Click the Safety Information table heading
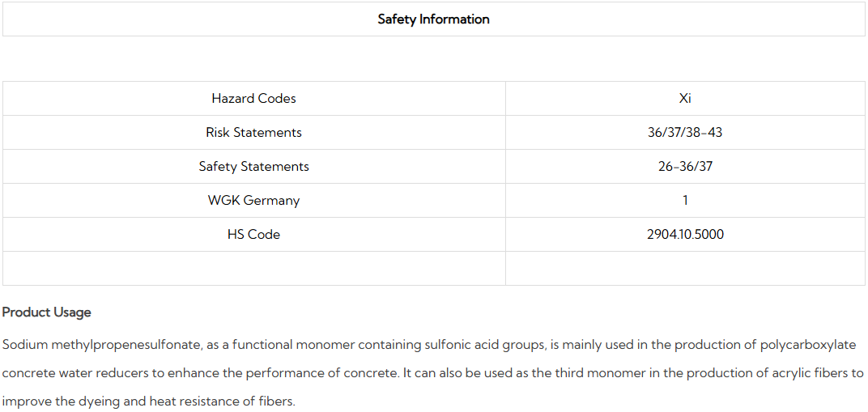 [433, 19]
